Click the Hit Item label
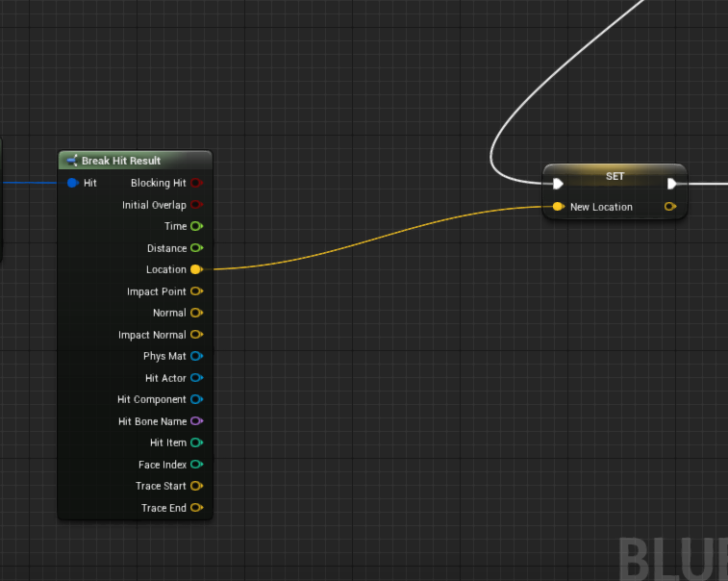728x581 pixels. tap(168, 442)
